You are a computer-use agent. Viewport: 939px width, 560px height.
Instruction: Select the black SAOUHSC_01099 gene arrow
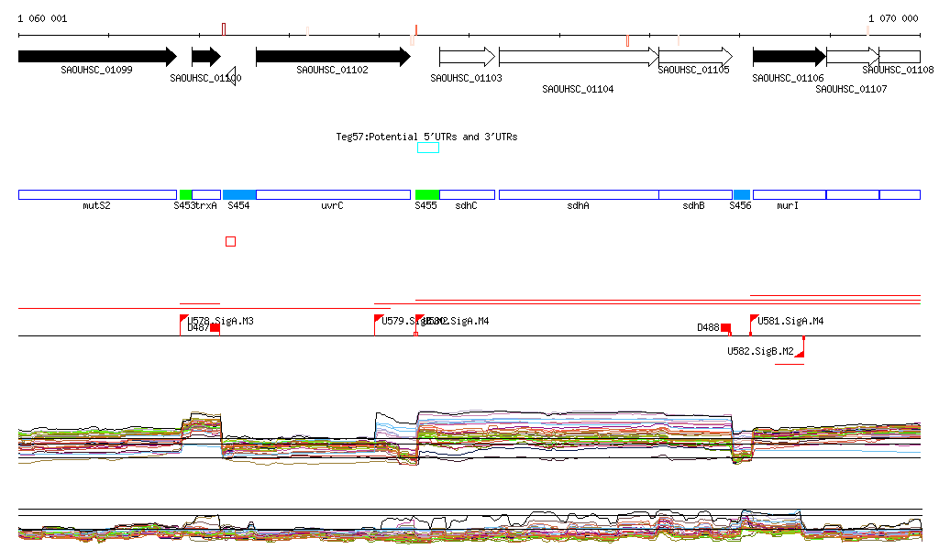97,57
